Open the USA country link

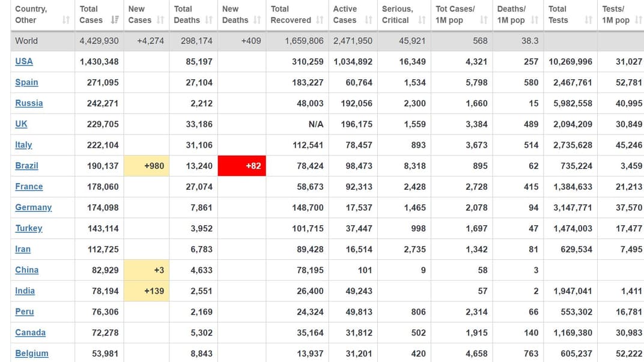point(24,61)
